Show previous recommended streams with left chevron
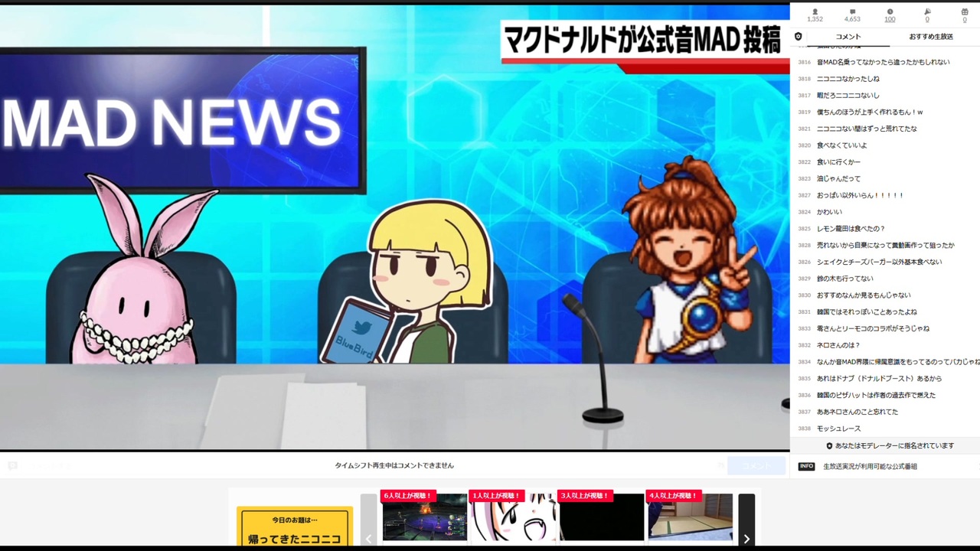Image resolution: width=980 pixels, height=551 pixels. [368, 520]
